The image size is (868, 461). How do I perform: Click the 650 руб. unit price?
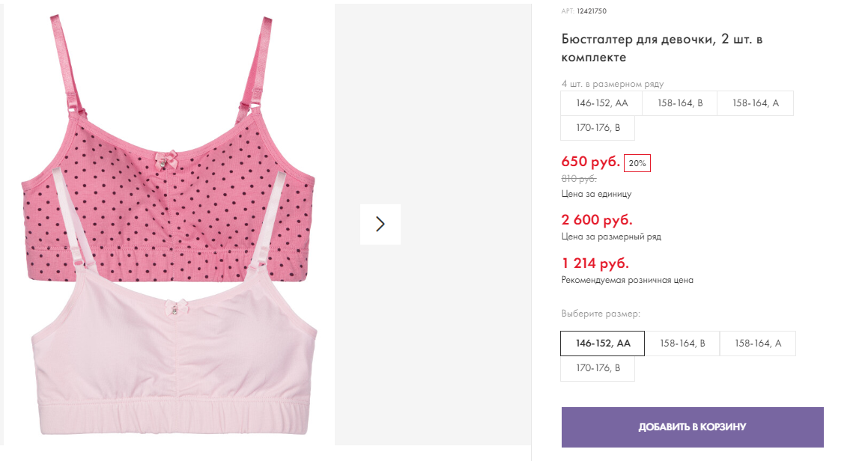591,162
